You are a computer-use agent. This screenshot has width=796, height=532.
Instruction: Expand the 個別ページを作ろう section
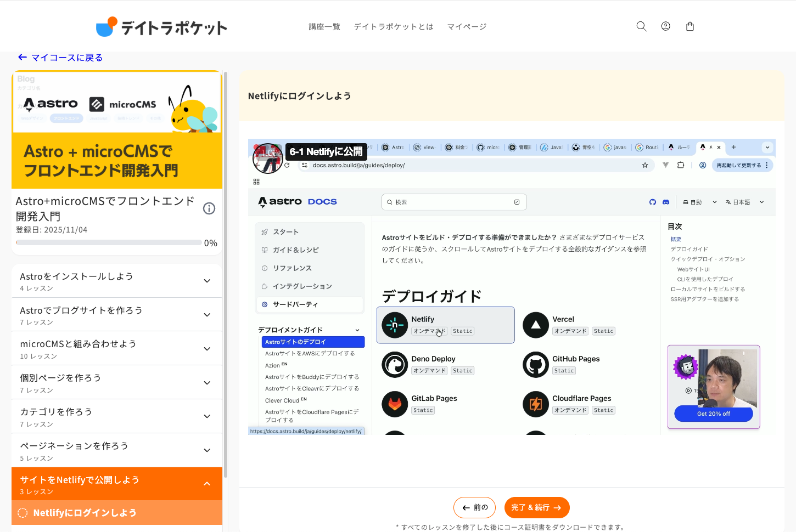(117, 383)
